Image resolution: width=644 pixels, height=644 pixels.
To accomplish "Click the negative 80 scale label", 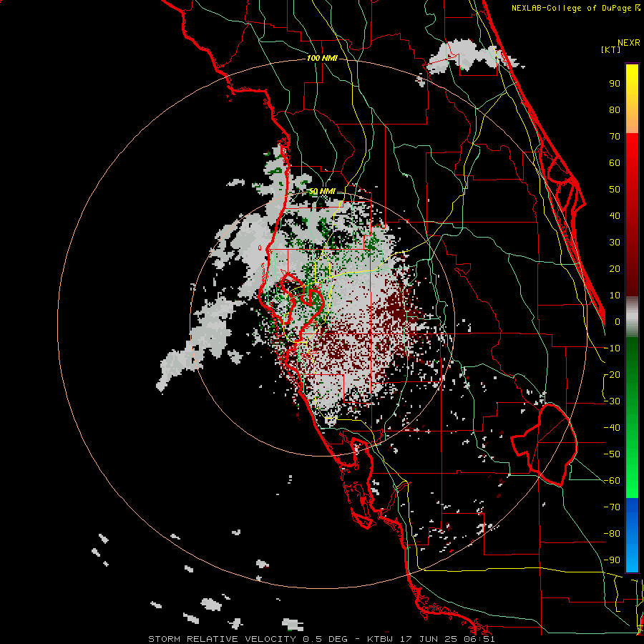I will coord(612,534).
